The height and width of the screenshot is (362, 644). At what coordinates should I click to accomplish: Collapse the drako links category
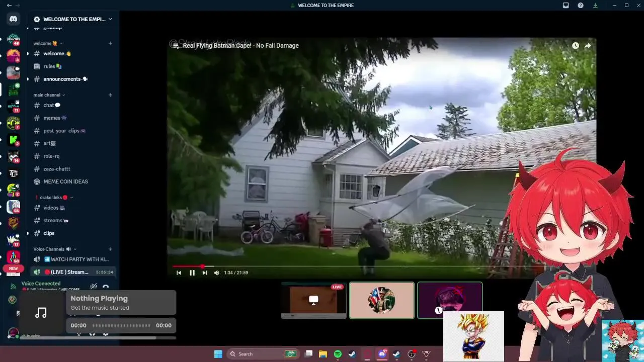point(54,198)
